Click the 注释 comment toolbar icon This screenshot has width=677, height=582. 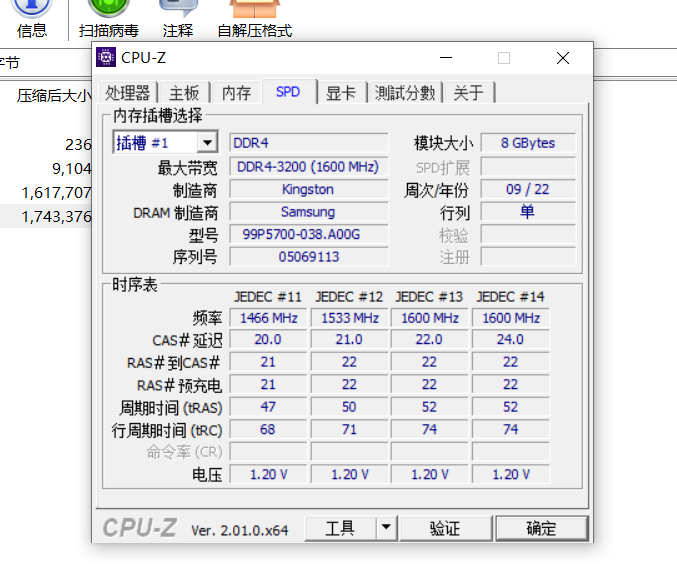click(x=178, y=19)
